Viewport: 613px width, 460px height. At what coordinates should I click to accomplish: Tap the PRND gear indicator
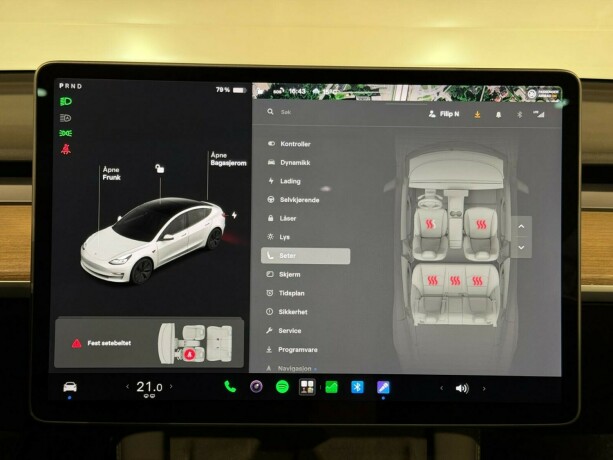click(x=71, y=86)
